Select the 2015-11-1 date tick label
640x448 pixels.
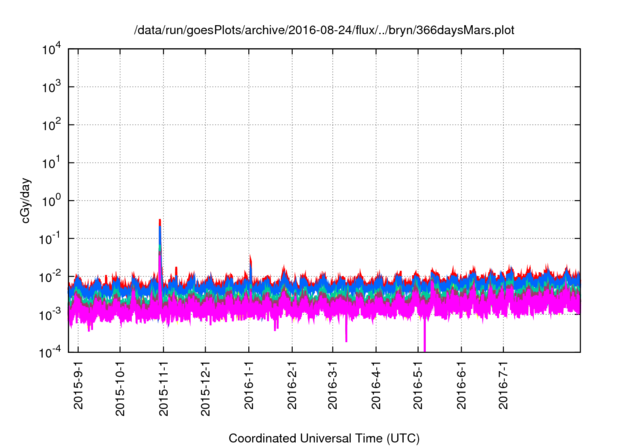pyautogui.click(x=164, y=385)
